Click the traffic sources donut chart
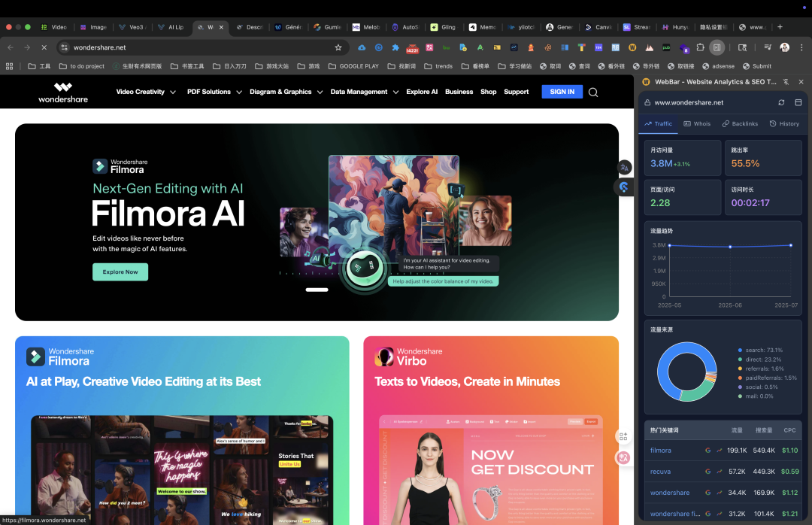This screenshot has width=812, height=525. [686, 372]
